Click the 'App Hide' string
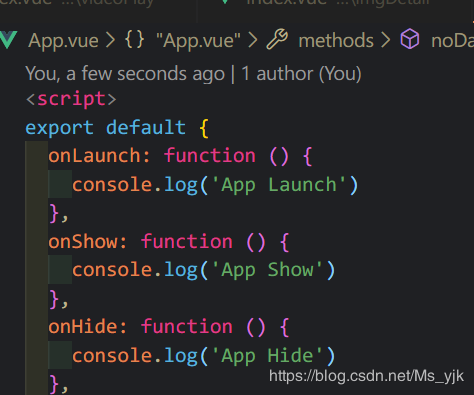474x395 pixels. point(267,356)
